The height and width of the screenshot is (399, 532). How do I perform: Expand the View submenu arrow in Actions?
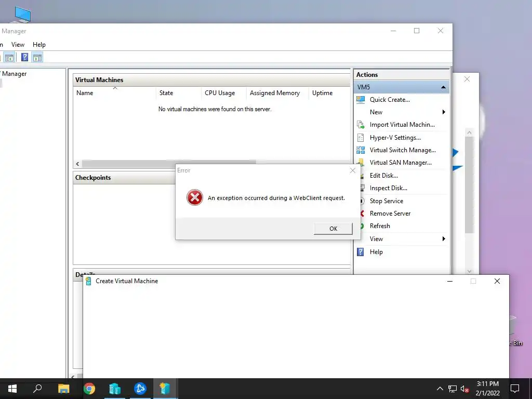point(444,239)
